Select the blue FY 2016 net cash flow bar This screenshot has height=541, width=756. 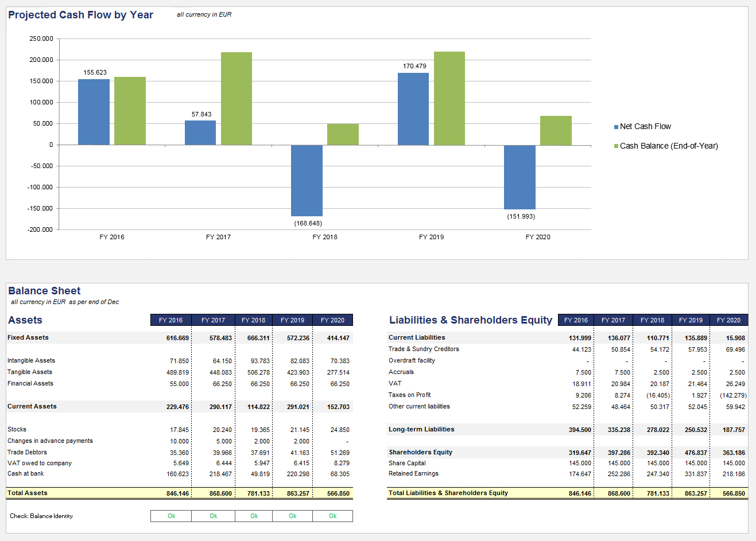point(94,112)
